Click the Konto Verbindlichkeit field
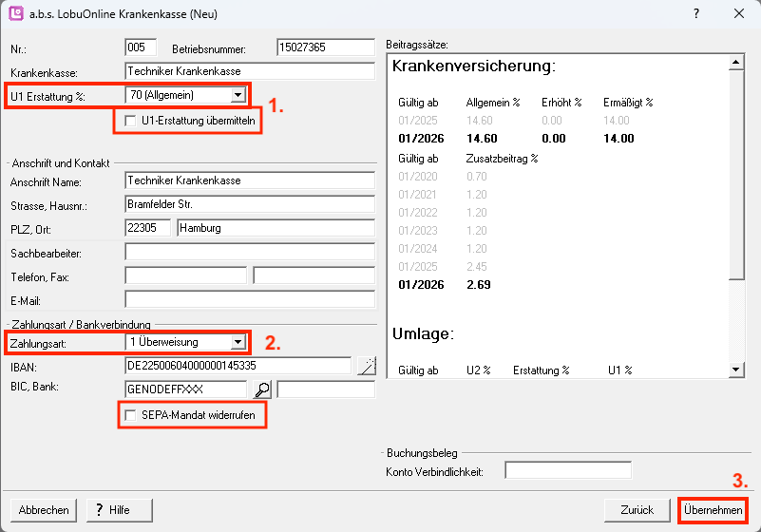Image resolution: width=761 pixels, height=532 pixels. tap(567, 470)
